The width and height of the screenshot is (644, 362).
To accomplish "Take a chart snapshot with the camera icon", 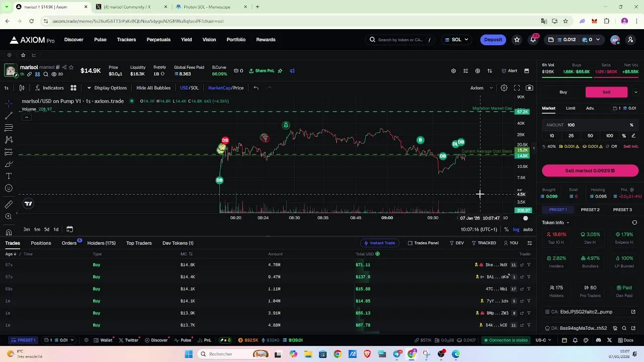I will (x=529, y=88).
